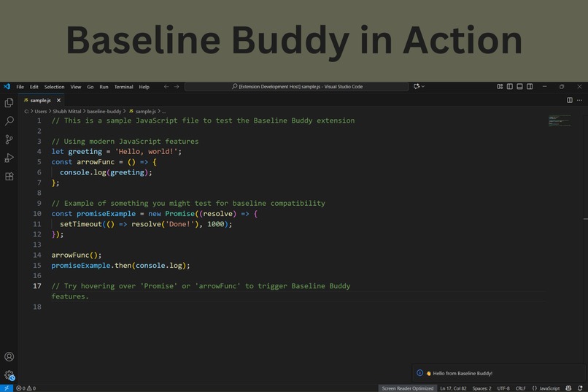Image resolution: width=588 pixels, height=392 pixels.
Task: Click the remote window indicator in status bar
Action: [x=7, y=388]
